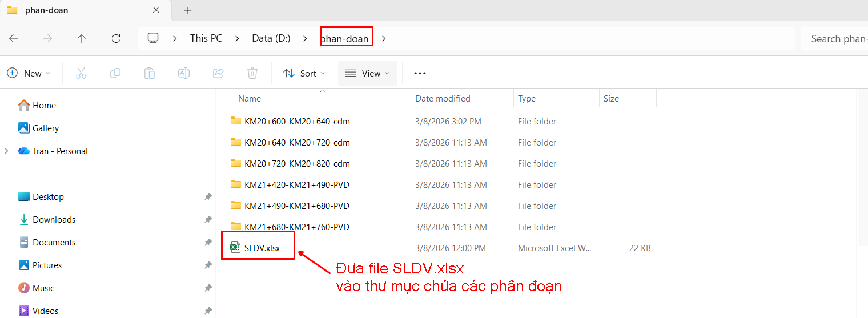The width and height of the screenshot is (868, 318).
Task: Open the Sort options dropdown
Action: (x=304, y=73)
